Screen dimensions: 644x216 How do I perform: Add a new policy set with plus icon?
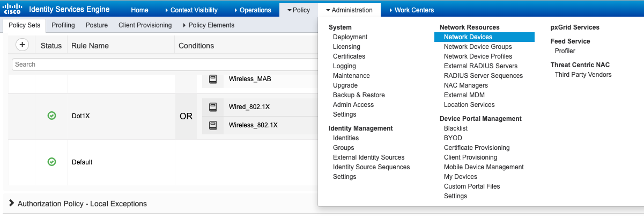(22, 45)
